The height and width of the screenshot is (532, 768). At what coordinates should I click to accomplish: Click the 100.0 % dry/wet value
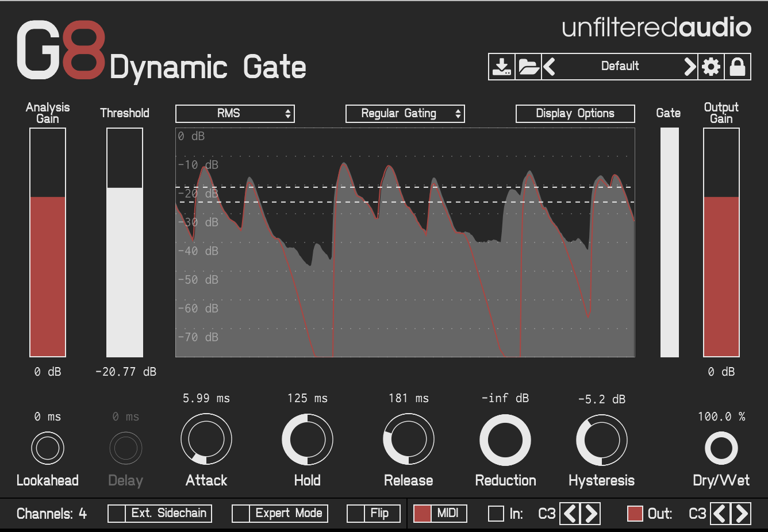(x=721, y=417)
